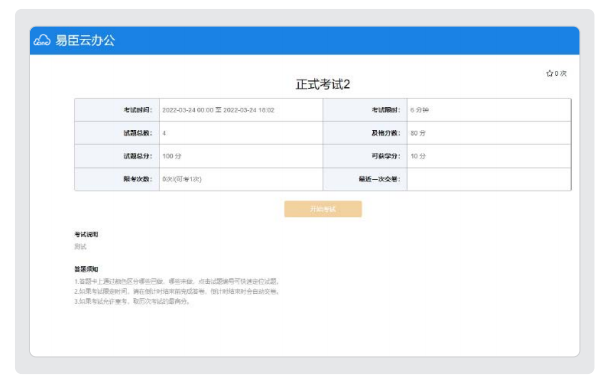Click the 考试限时 label cell
The height and width of the screenshot is (382, 610).
point(365,110)
